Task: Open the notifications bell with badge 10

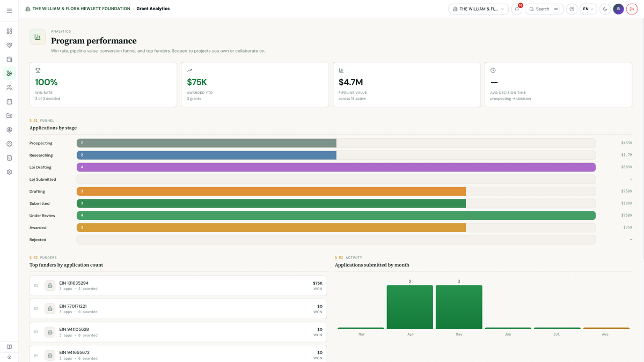Action: click(x=517, y=9)
